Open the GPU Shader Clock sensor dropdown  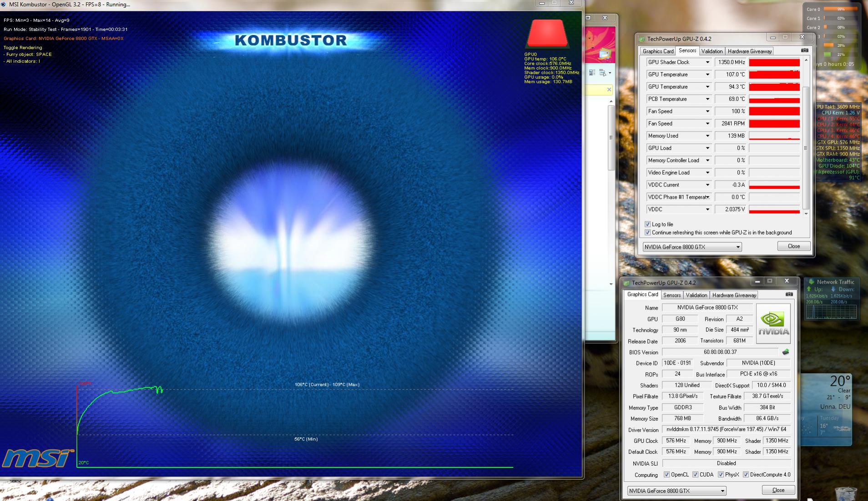[707, 62]
